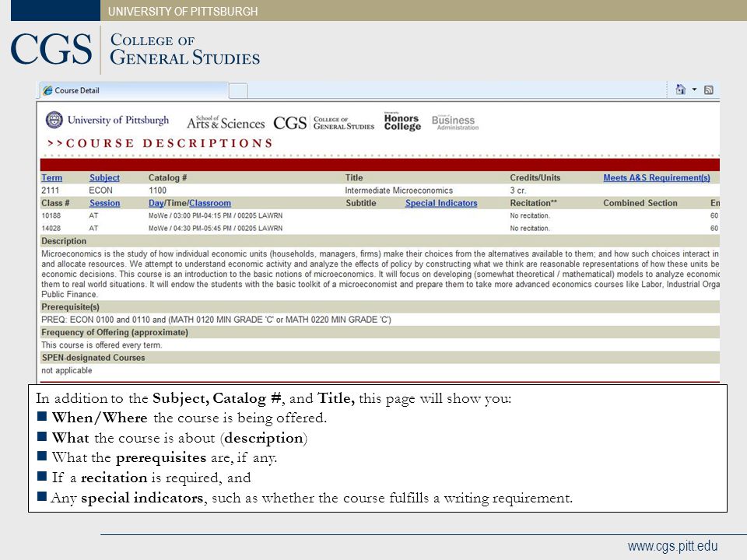Image resolution: width=747 pixels, height=560 pixels.
Task: Click the Combined Section column header
Action: pyautogui.click(x=640, y=203)
